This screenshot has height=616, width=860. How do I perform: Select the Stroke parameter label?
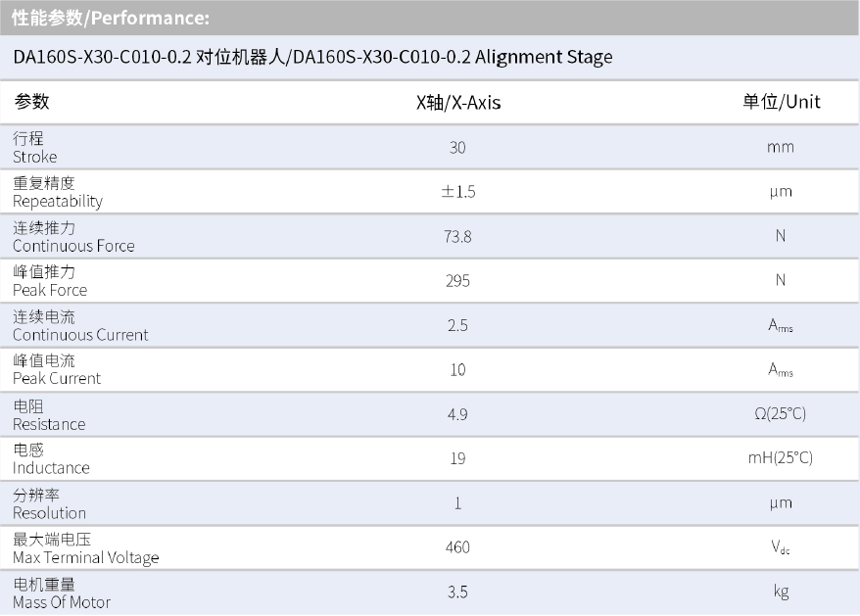[x=35, y=148]
